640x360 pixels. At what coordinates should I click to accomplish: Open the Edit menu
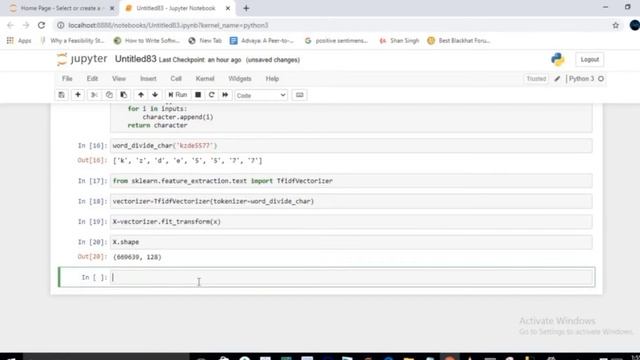[x=92, y=79]
